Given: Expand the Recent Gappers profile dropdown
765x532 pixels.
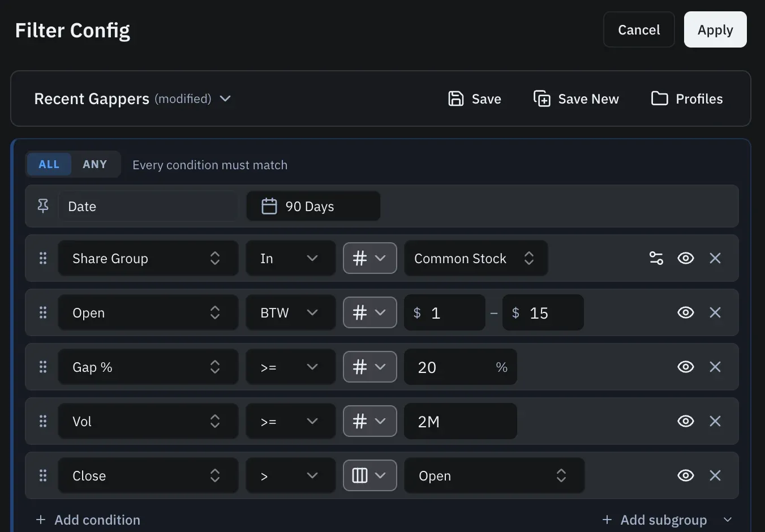Looking at the screenshot, I should click(x=225, y=98).
